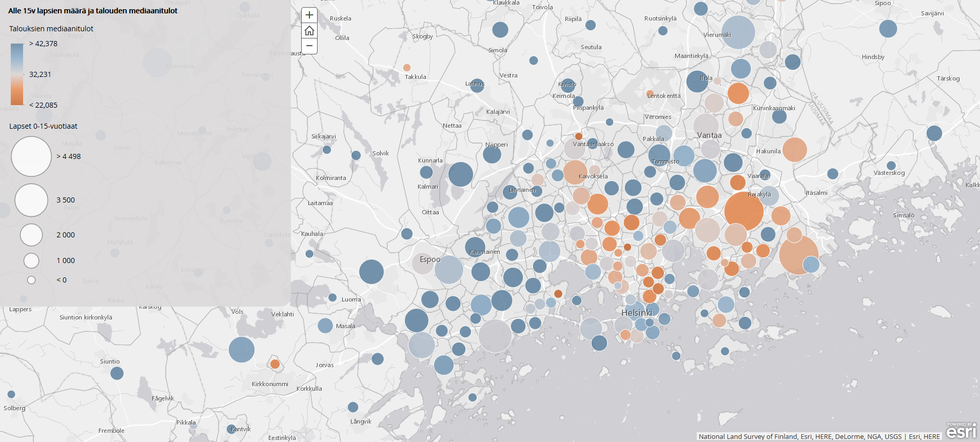Screen dimensions: 980x442
Task: Click the income color ramp in the legend
Action: (x=17, y=74)
